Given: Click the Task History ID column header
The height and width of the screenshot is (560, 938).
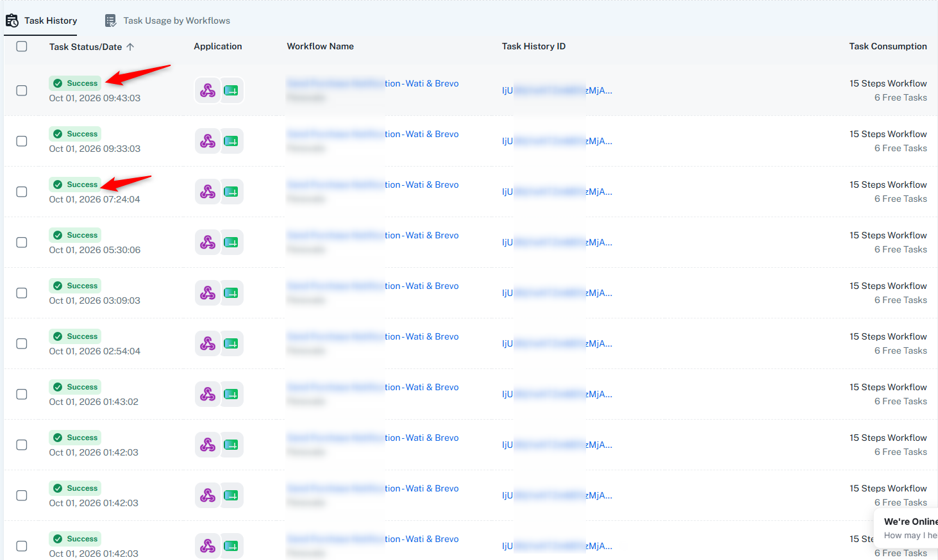Looking at the screenshot, I should pyautogui.click(x=533, y=46).
